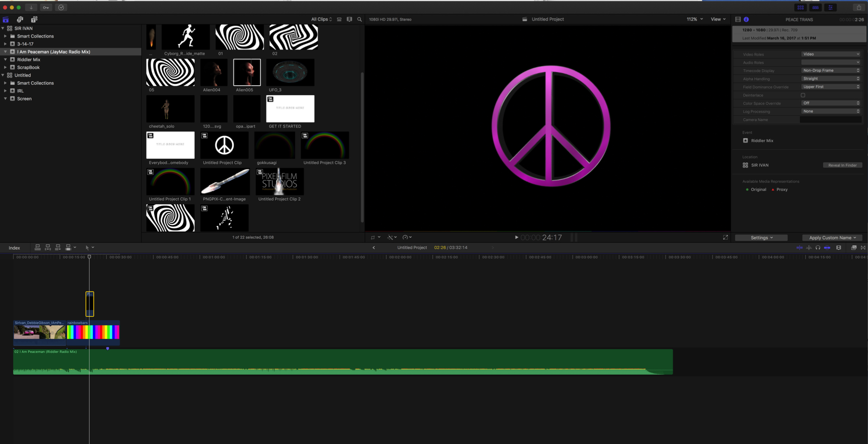868x444 pixels.
Task: Open the All Clips filter menu
Action: pos(322,19)
